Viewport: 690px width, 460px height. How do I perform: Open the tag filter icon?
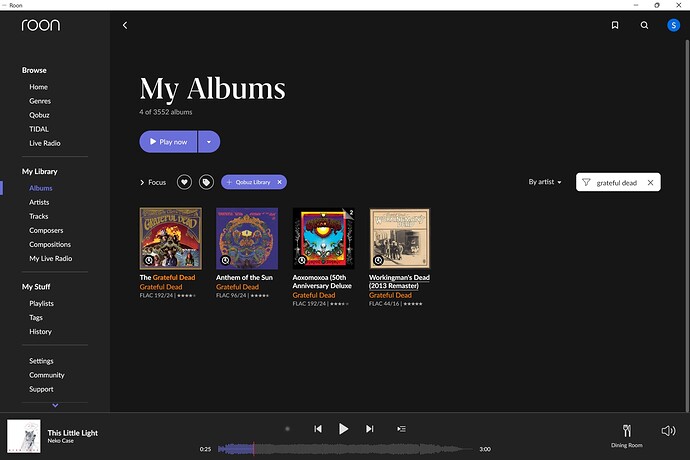tap(206, 182)
